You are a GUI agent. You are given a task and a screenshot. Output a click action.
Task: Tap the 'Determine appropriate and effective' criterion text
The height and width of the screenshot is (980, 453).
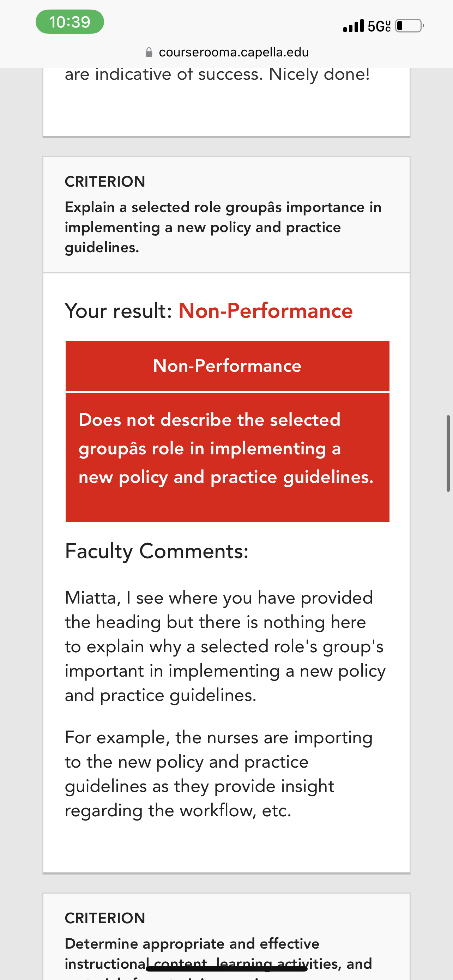(192, 943)
